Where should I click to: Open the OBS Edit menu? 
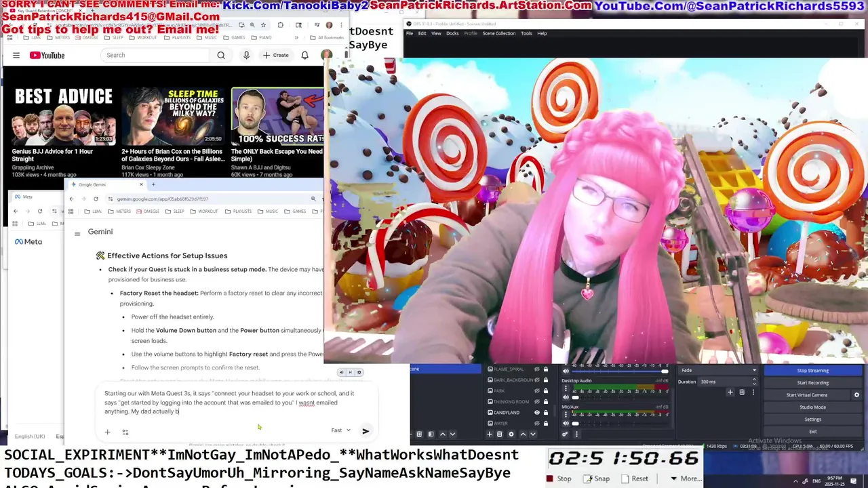(422, 33)
